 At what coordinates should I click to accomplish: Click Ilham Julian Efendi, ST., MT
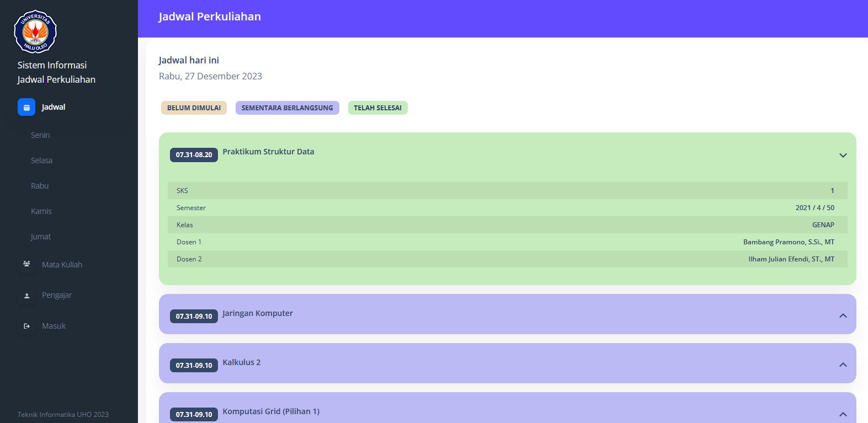[791, 259]
